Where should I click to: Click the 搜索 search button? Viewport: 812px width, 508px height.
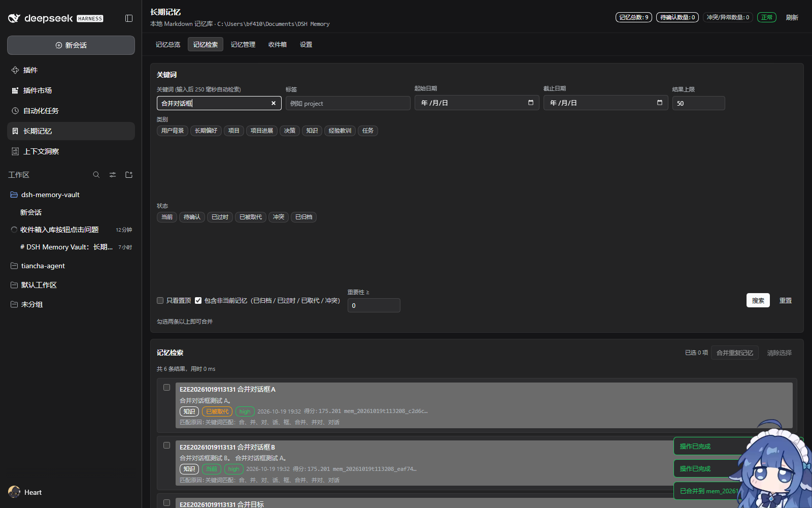tap(758, 300)
